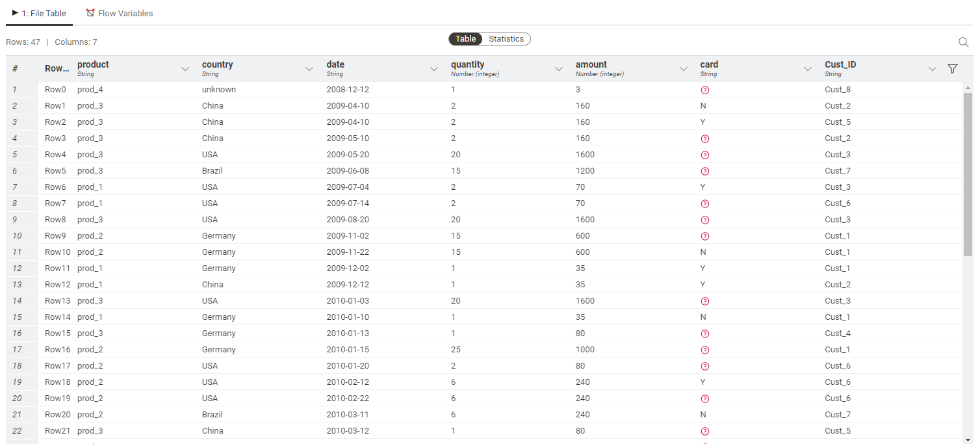Select the missing-value icon in Row8 card
Viewport: 980px width, 444px height.
tap(704, 220)
